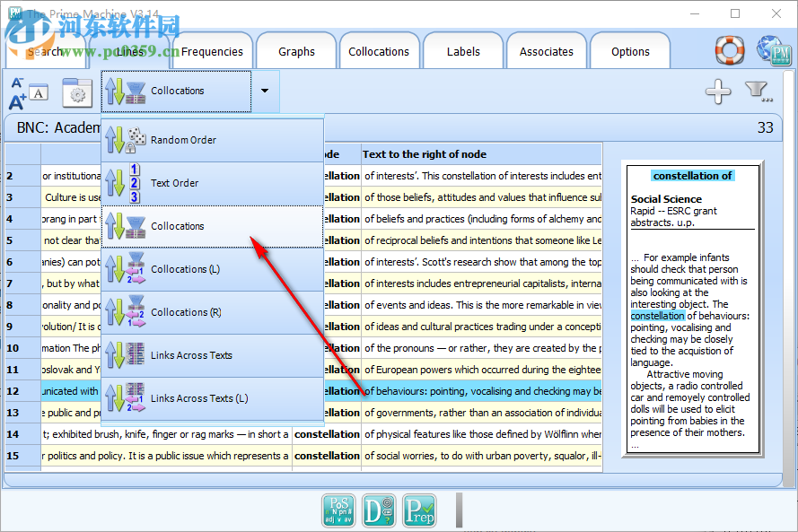This screenshot has width=798, height=532.
Task: Open the Frequencies tab
Action: tap(212, 51)
